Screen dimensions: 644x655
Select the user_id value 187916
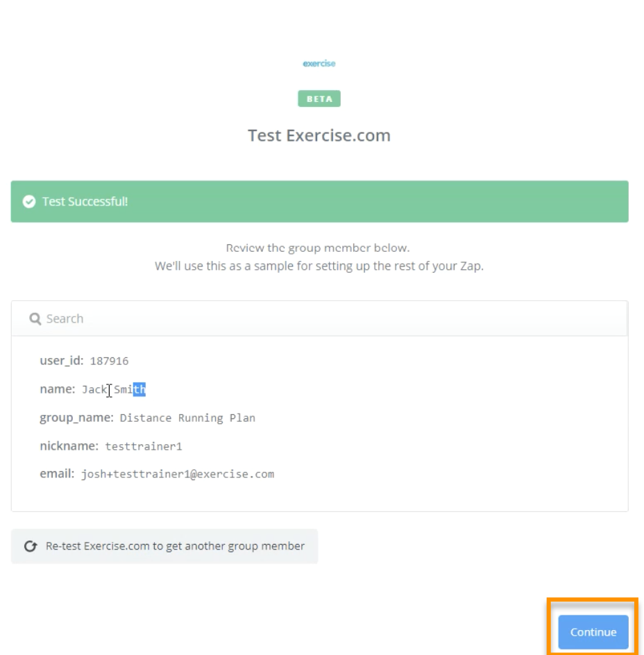110,361
